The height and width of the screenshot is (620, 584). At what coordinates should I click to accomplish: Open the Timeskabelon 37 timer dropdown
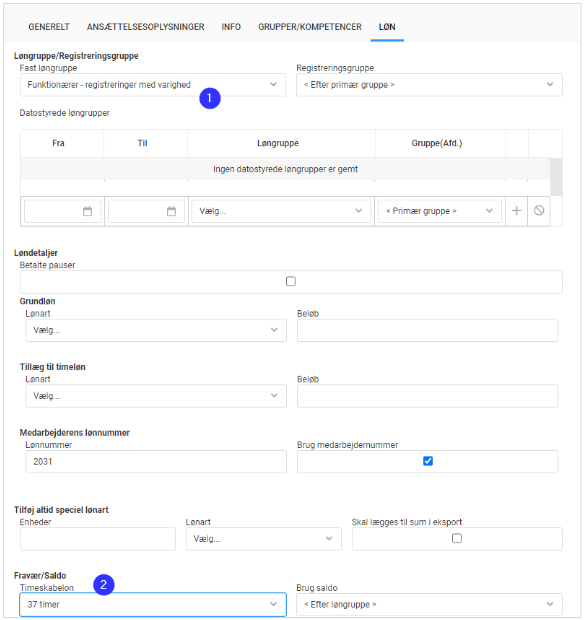tap(153, 605)
